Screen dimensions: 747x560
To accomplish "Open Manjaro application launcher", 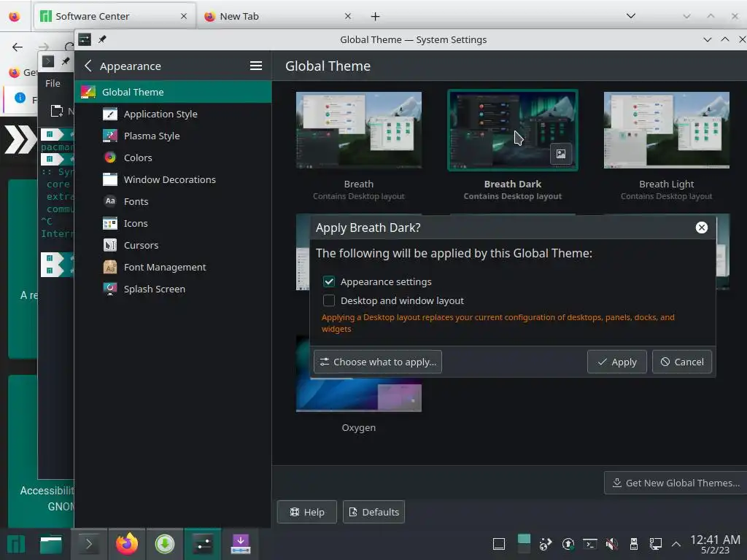I will click(x=16, y=544).
